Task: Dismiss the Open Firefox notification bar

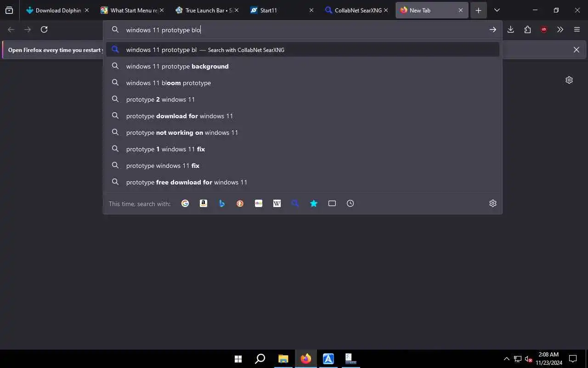Action: tap(576, 50)
